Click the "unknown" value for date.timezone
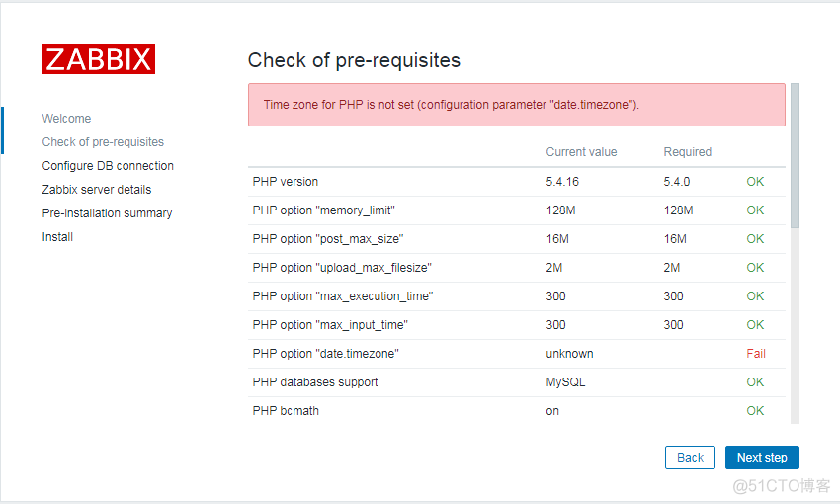Viewport: 840px width, 504px height. pyautogui.click(x=569, y=354)
